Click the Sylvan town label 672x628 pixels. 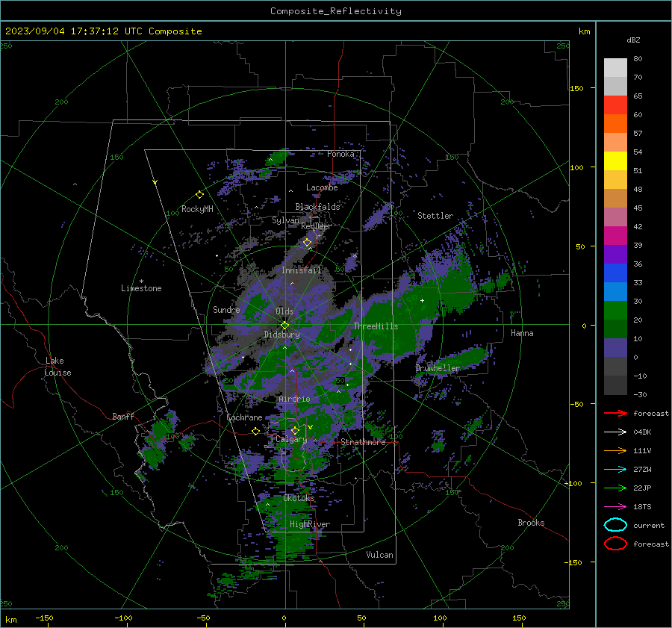click(285, 220)
